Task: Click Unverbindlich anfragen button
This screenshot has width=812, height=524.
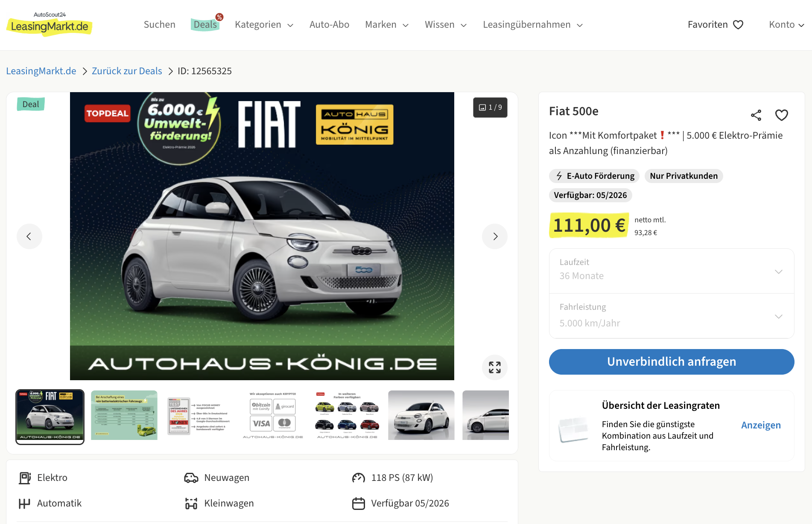Action: click(672, 362)
